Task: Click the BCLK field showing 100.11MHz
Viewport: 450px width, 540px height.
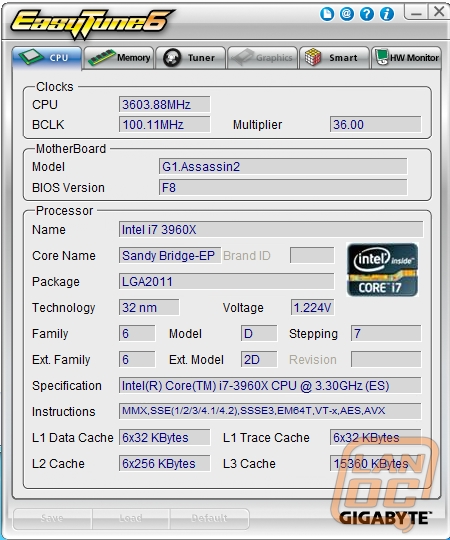Action: [x=165, y=124]
